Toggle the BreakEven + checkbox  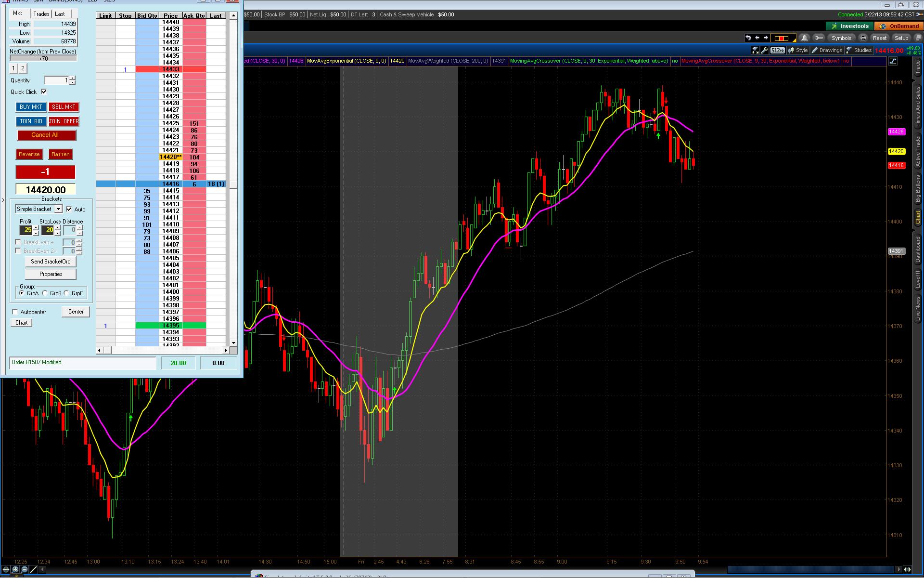pos(18,242)
